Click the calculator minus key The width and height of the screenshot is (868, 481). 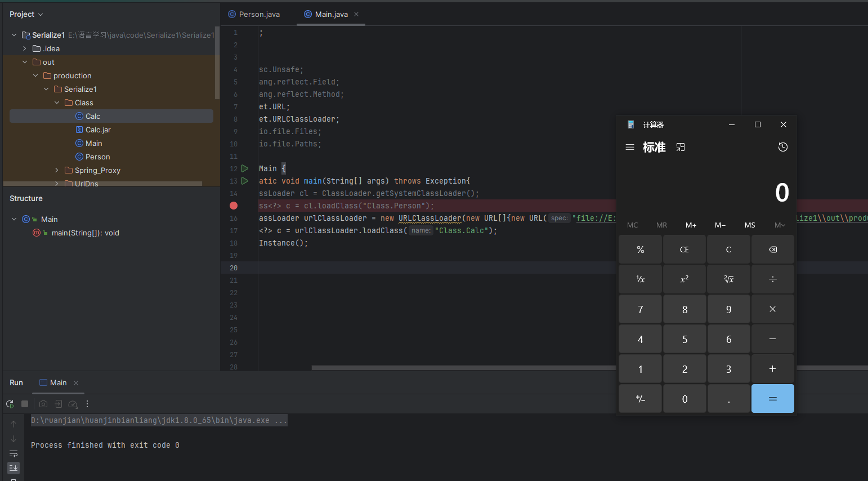[773, 339]
